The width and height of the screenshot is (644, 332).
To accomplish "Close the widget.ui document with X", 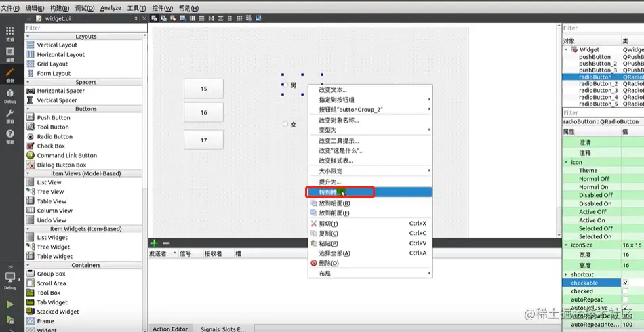I will coord(144,18).
